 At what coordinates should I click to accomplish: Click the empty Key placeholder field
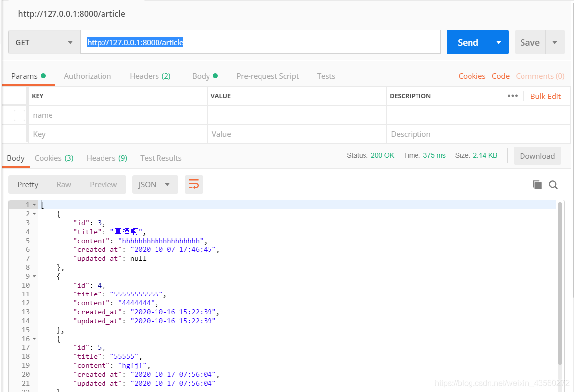(117, 134)
